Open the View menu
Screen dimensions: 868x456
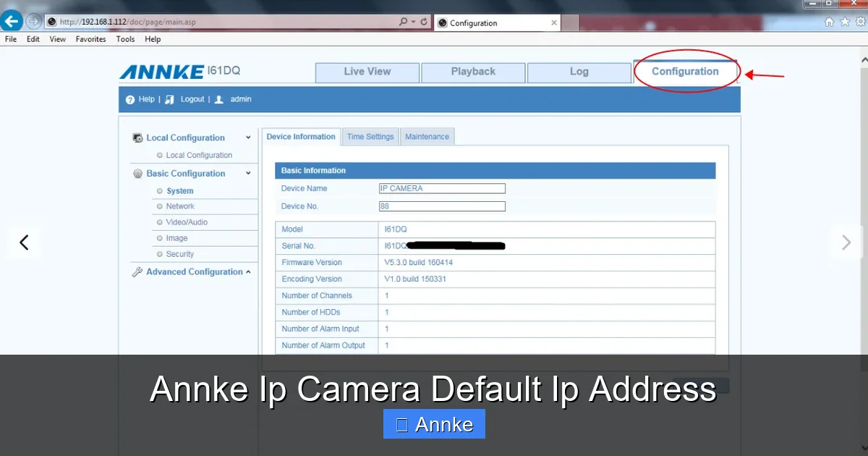58,39
